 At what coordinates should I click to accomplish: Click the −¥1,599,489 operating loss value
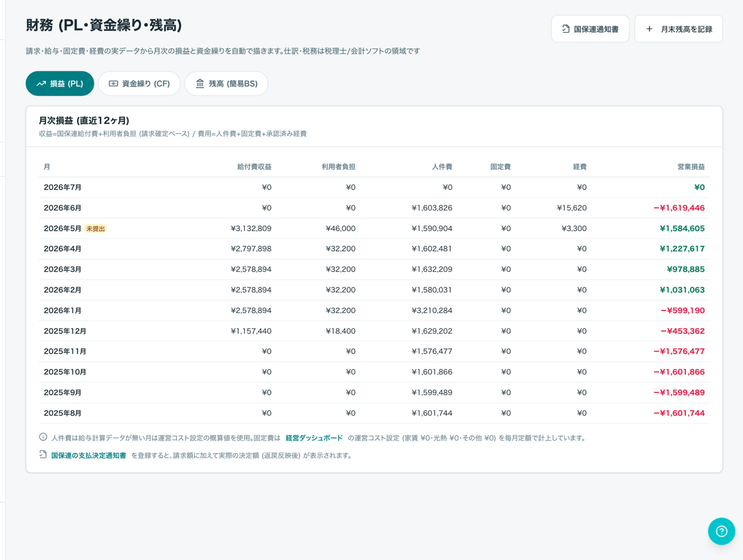(679, 392)
